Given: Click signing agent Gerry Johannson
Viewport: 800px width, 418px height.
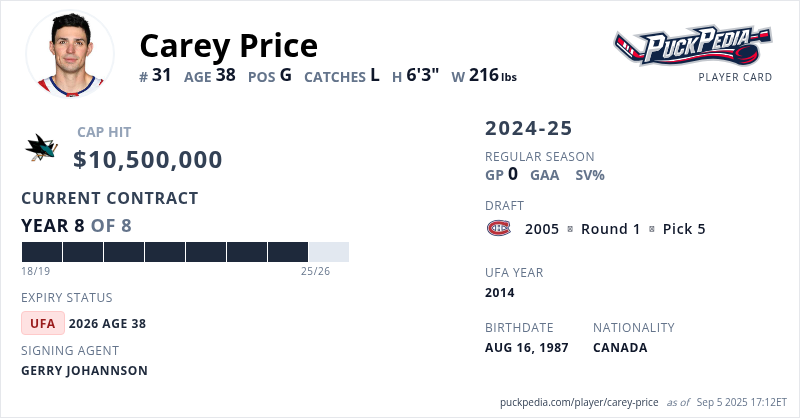Looking at the screenshot, I should pos(84,370).
